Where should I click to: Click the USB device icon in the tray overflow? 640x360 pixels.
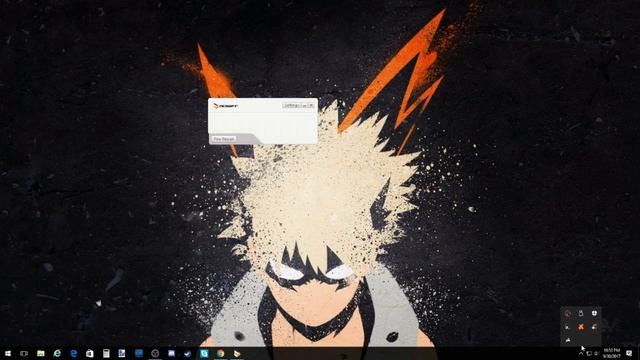tap(581, 313)
